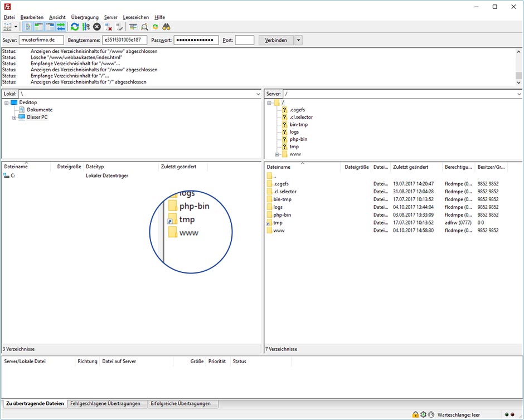Toggle processing of the transfer queue
The width and height of the screenshot is (524, 420).
point(86,27)
